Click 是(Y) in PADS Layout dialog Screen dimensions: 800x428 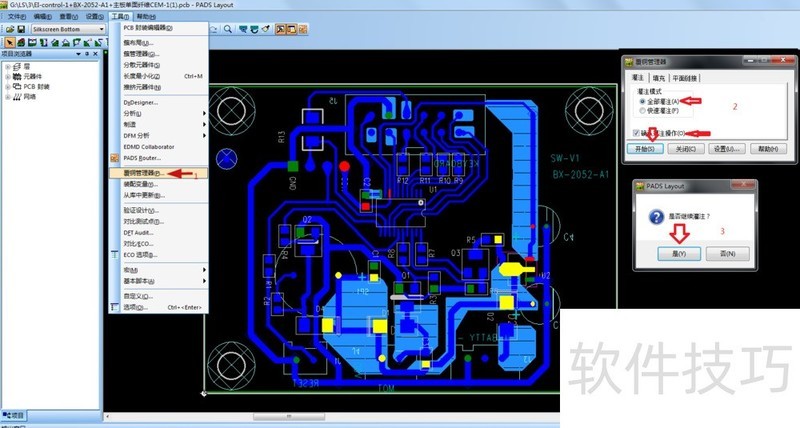point(679,254)
